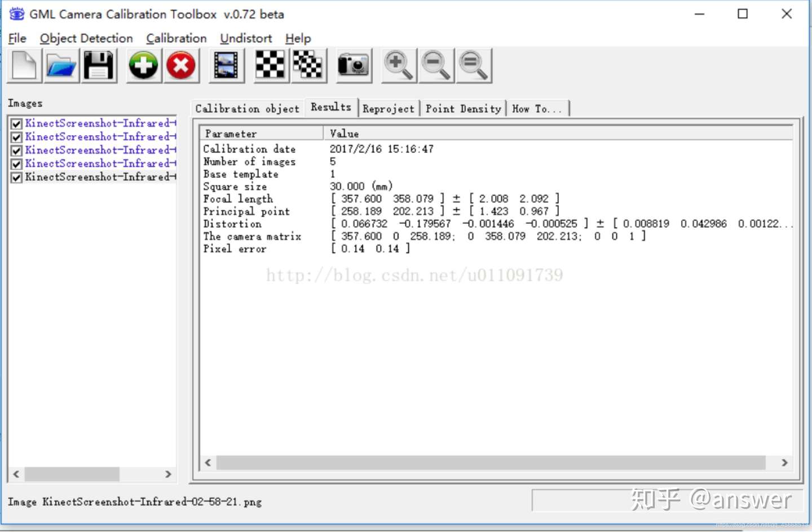Zoom in with the plus magnifier icon
This screenshot has height=532, width=812.
[x=399, y=65]
